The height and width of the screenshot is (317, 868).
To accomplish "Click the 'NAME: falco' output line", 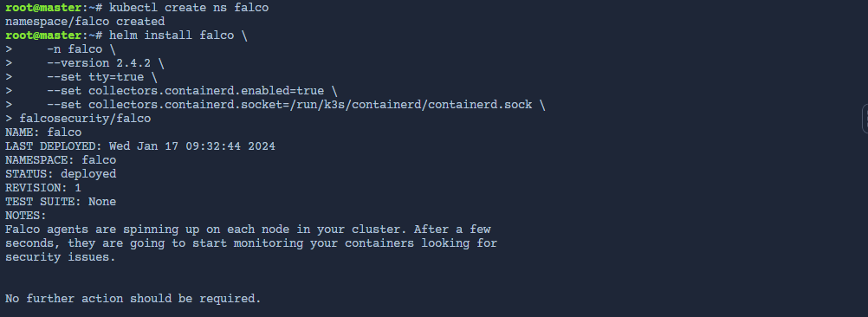I will (43, 133).
